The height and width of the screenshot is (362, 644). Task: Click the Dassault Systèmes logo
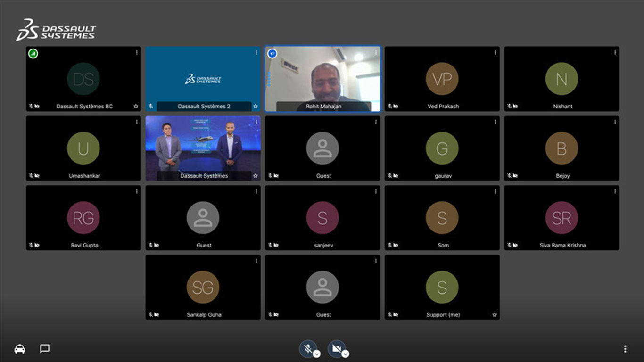(x=56, y=30)
